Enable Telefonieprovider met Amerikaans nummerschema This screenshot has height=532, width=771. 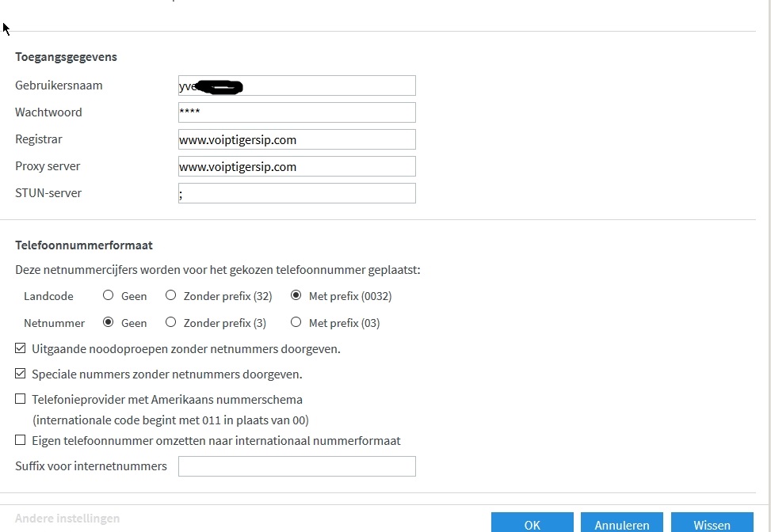21,399
